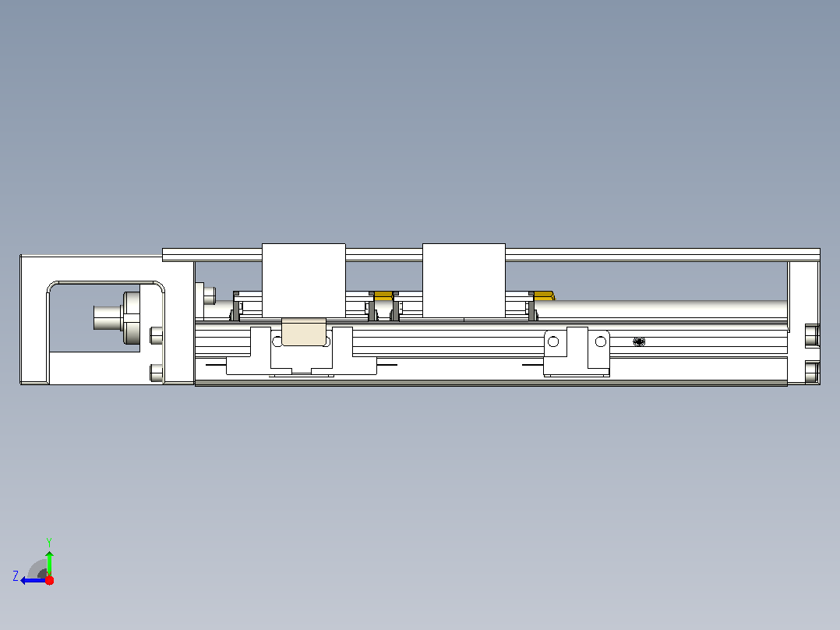Select the left white carriage block

point(304,281)
